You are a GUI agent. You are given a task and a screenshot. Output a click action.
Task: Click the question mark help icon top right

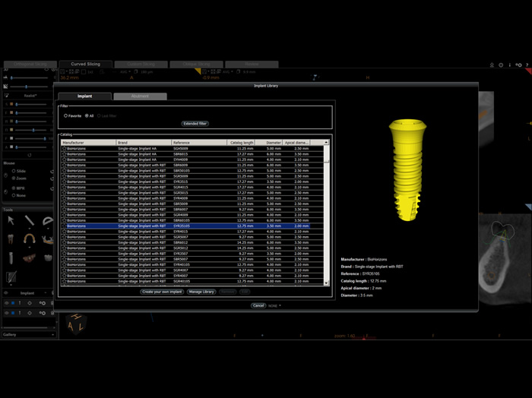tap(527, 65)
